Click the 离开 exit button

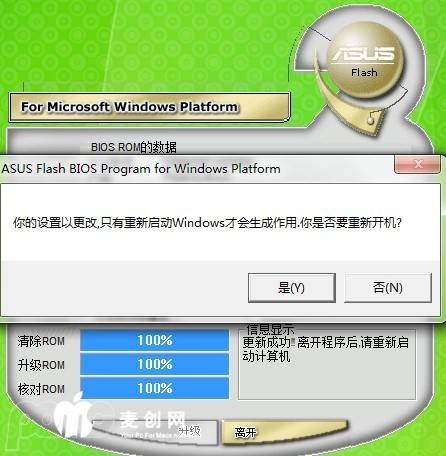click(284, 432)
